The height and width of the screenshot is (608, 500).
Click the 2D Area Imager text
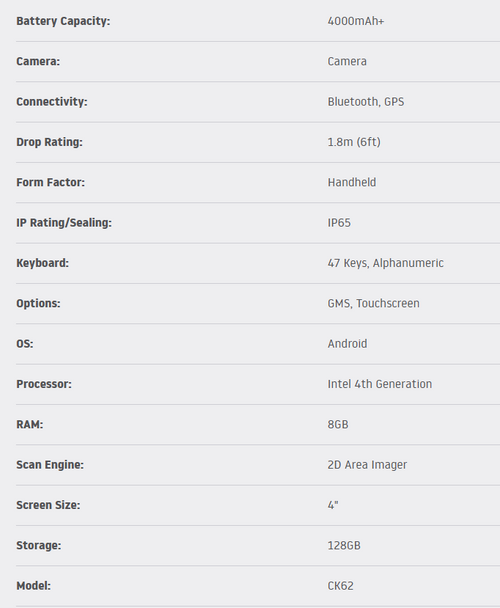[367, 465]
